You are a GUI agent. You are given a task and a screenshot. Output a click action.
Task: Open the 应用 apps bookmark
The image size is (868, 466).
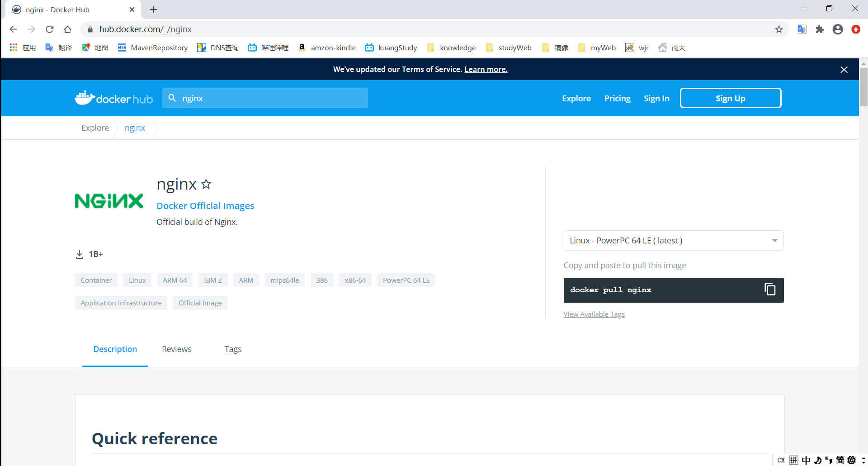coord(23,48)
